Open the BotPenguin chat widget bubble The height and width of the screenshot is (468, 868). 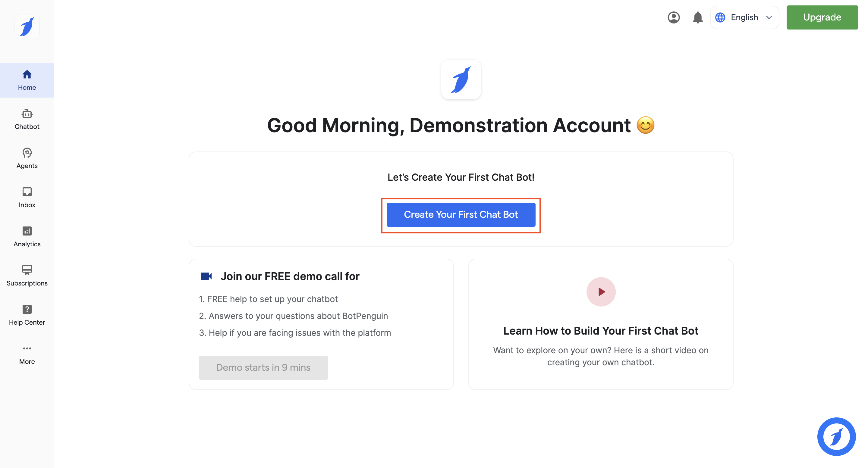click(x=836, y=436)
